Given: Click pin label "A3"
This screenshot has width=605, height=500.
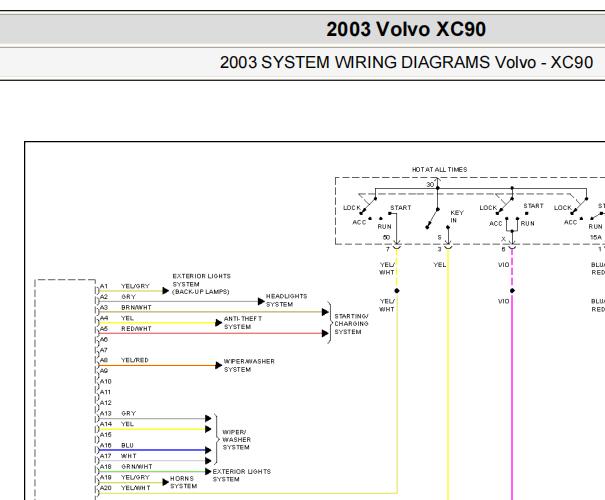Looking at the screenshot, I should [x=104, y=307].
